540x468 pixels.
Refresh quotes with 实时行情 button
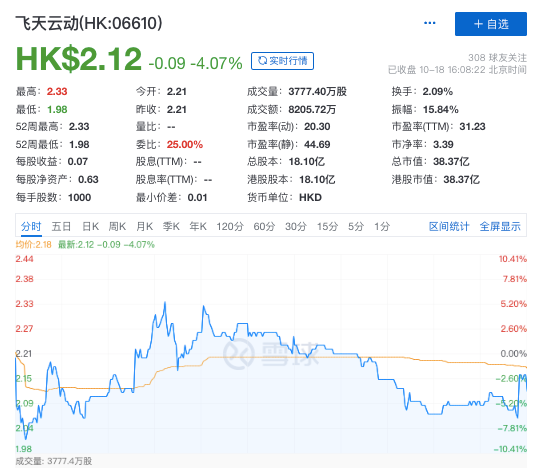coord(282,61)
